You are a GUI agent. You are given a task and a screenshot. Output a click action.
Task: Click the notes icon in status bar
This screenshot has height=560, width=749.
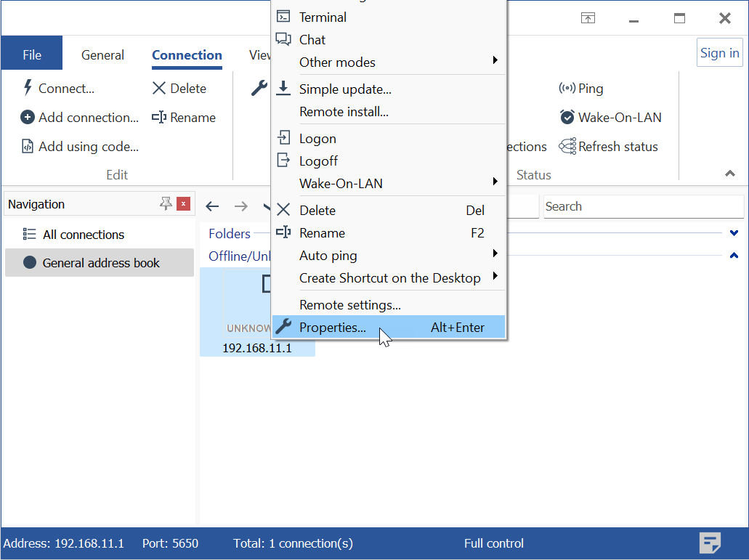point(710,543)
